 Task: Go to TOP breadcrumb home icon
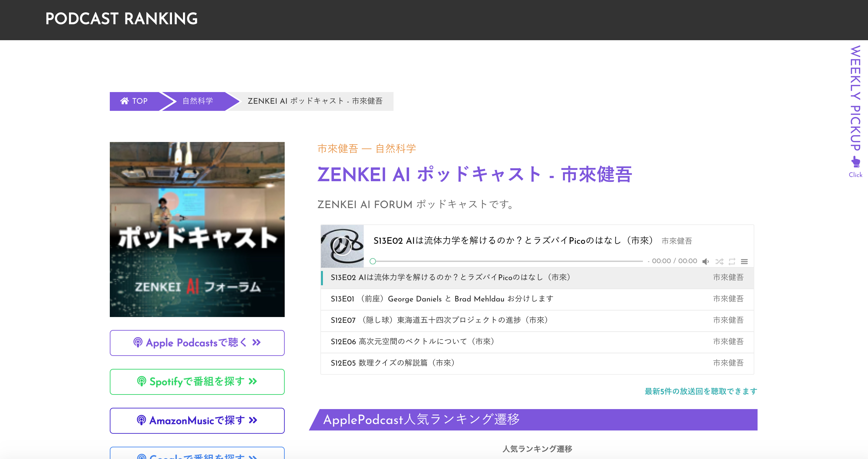[124, 101]
